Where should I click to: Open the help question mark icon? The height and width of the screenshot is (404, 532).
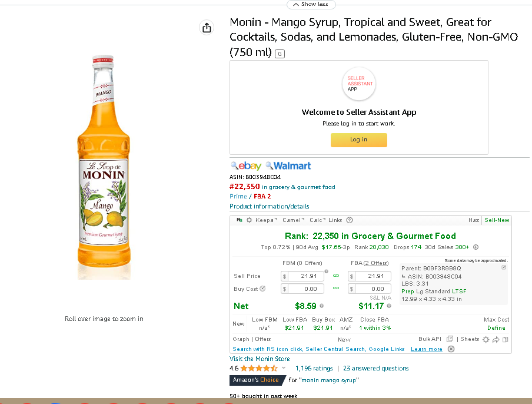click(x=350, y=220)
